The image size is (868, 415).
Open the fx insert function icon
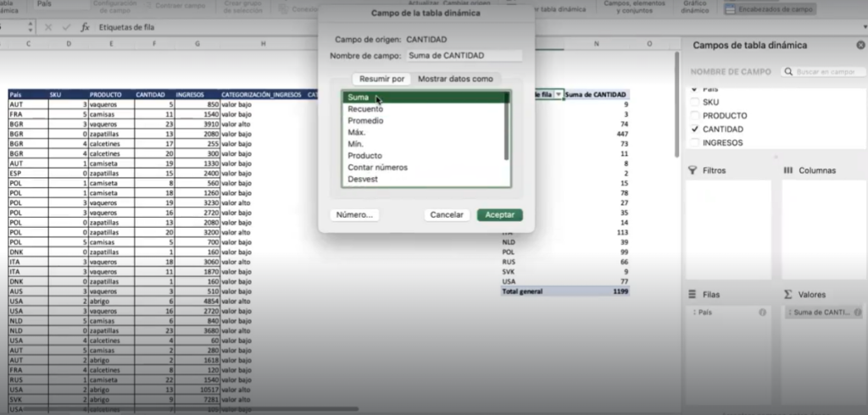coord(85,27)
